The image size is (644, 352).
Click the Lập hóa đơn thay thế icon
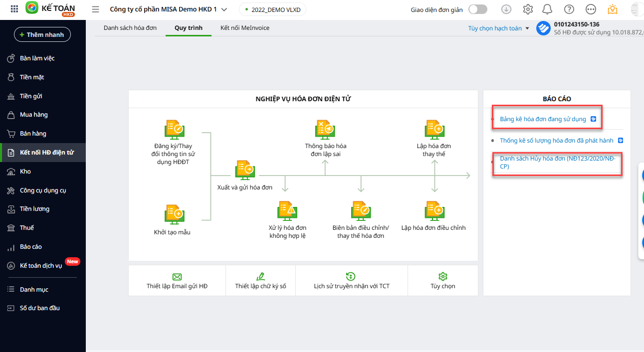[434, 129]
